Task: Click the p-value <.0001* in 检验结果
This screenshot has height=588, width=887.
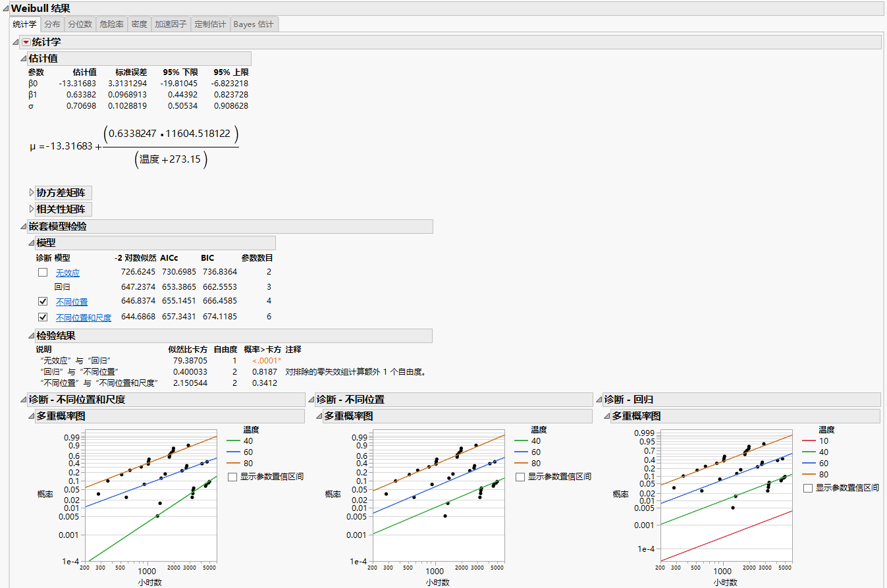Action: click(x=267, y=361)
